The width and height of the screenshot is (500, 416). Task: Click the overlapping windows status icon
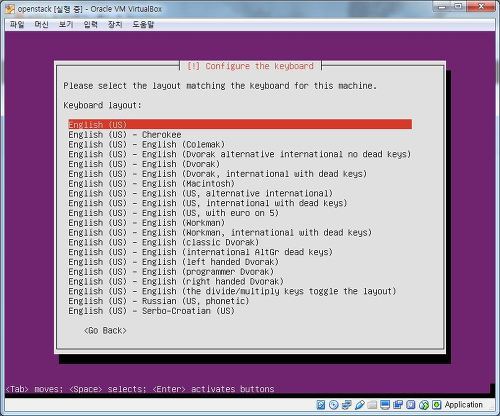click(398, 405)
